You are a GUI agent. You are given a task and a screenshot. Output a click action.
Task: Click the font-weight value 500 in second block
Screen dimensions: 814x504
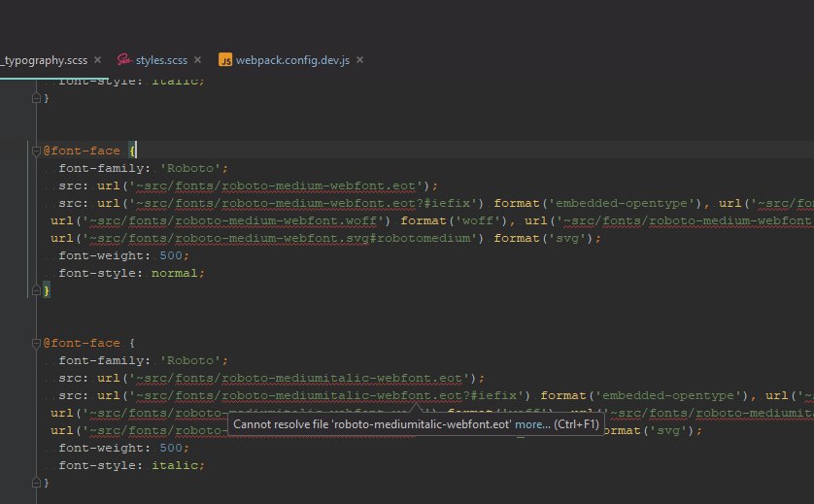pyautogui.click(x=171, y=448)
